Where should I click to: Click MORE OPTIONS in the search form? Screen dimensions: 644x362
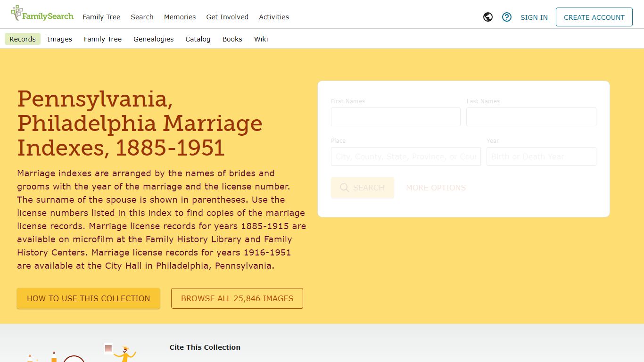436,188
